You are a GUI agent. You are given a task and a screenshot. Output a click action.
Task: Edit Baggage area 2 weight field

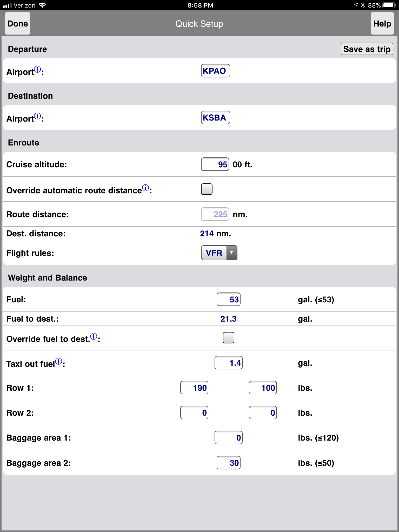228,463
